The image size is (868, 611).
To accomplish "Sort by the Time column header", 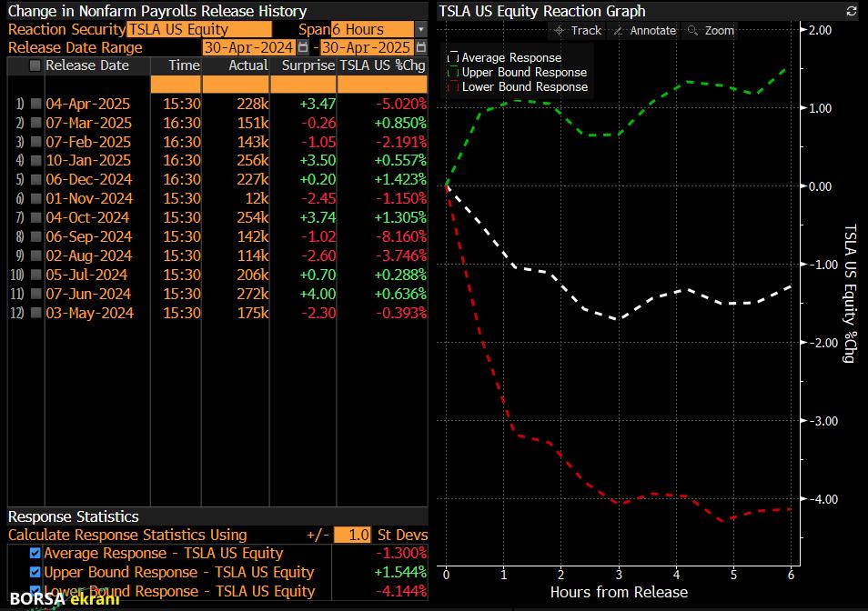I will point(185,65).
